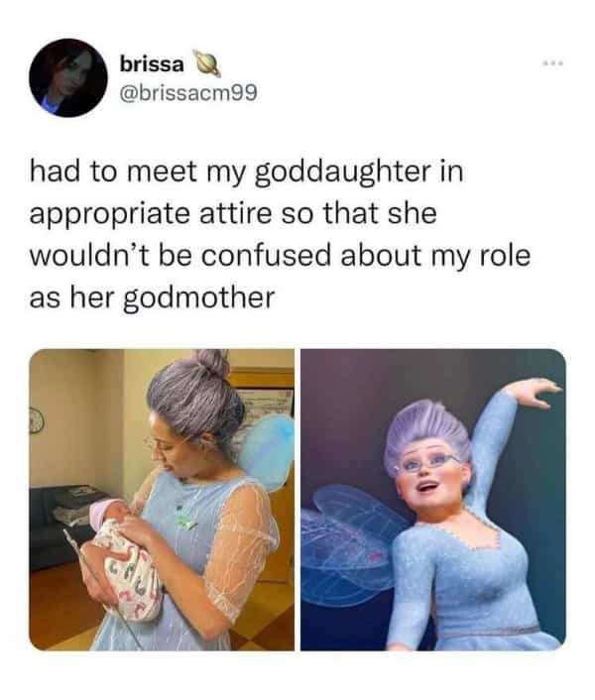
Task: Click the phrase appropriate attire in tweet text
Action: (x=151, y=215)
